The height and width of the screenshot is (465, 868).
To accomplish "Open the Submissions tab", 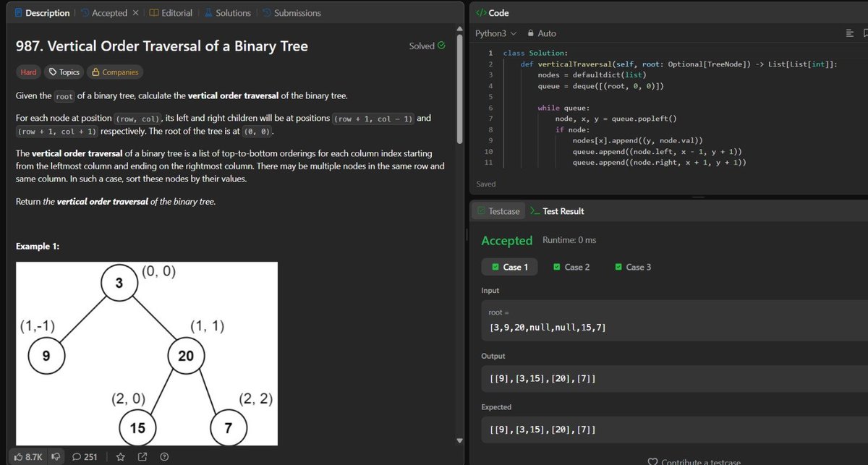I will [291, 13].
